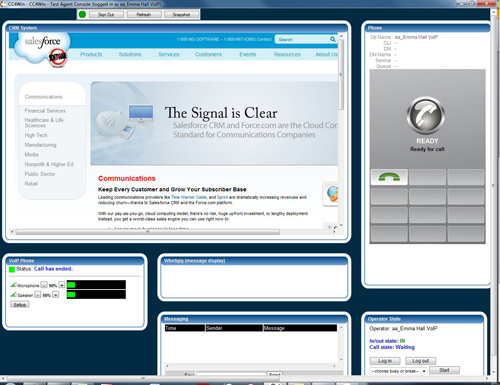Click the speaker level icon
Viewport: 500px width, 385px height.
point(13,295)
